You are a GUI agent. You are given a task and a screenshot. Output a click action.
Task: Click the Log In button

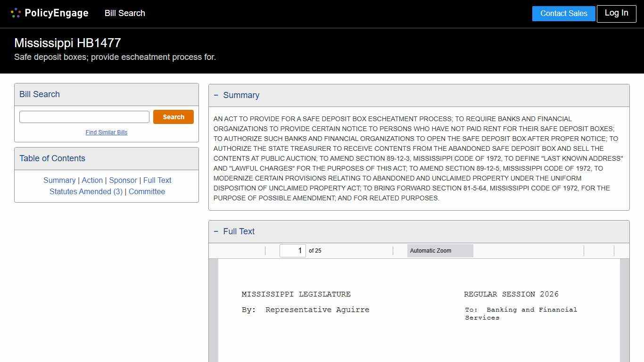(x=616, y=13)
